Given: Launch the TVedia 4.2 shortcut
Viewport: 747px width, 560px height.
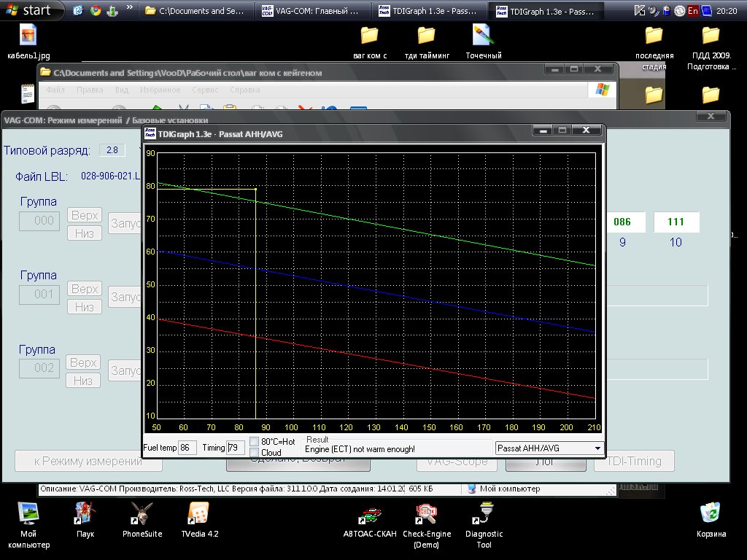Looking at the screenshot, I should click(x=200, y=520).
